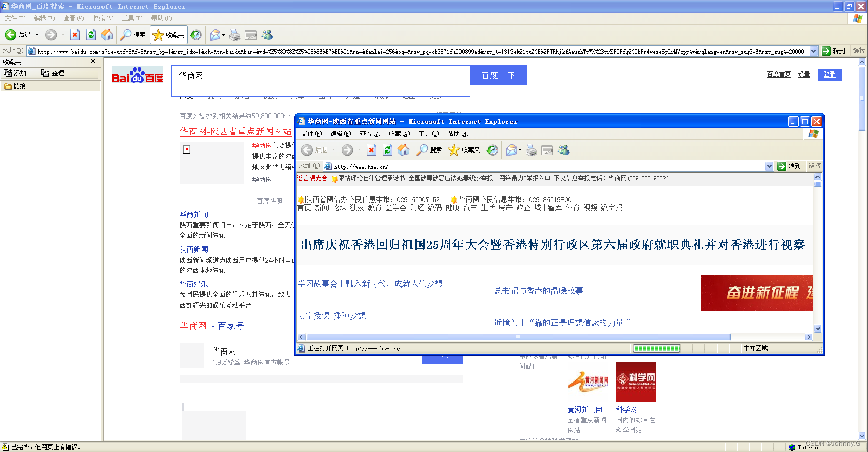Image resolution: width=868 pixels, height=452 pixels.
Task: Click Mail icon in front 华商网 window
Action: [511, 150]
